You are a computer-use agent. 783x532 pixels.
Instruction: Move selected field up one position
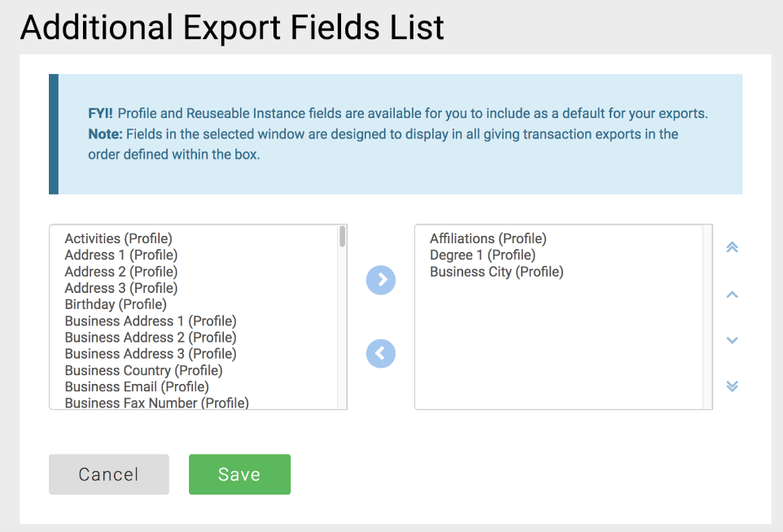(732, 294)
